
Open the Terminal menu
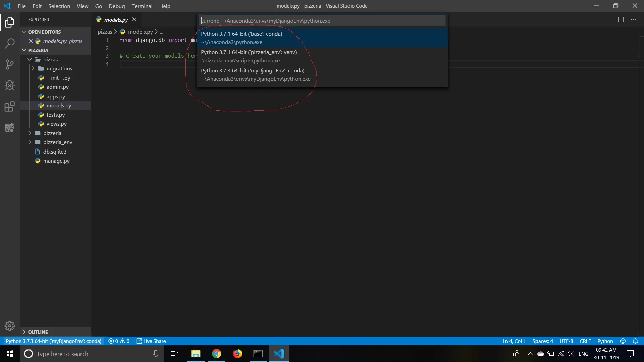(x=142, y=6)
